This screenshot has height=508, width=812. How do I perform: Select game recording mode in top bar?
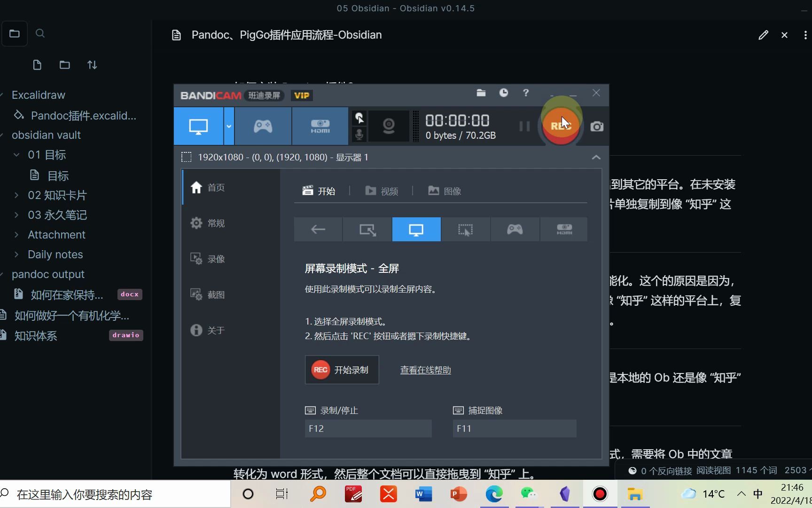click(263, 126)
